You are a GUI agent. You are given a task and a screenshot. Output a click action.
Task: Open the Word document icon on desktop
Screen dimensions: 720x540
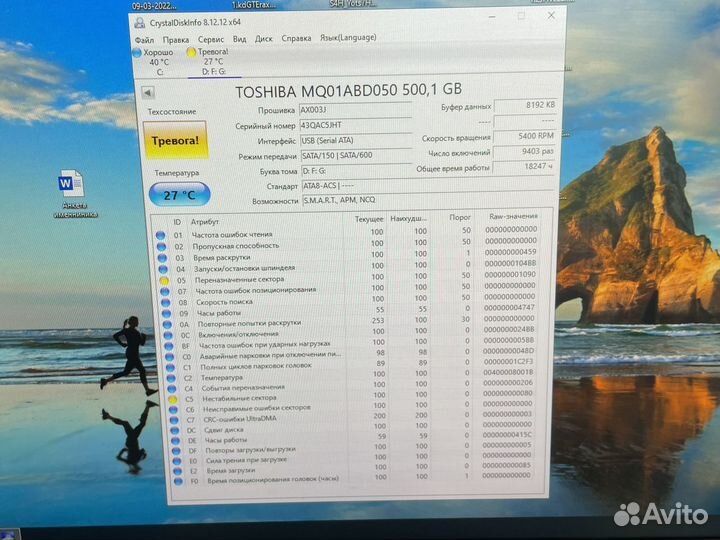click(72, 185)
